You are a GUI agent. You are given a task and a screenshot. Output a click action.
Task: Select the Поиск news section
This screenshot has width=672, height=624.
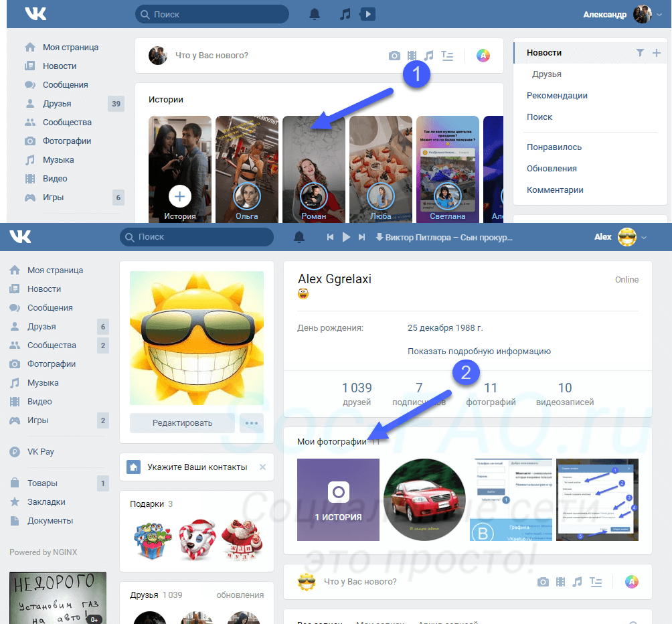click(x=539, y=117)
